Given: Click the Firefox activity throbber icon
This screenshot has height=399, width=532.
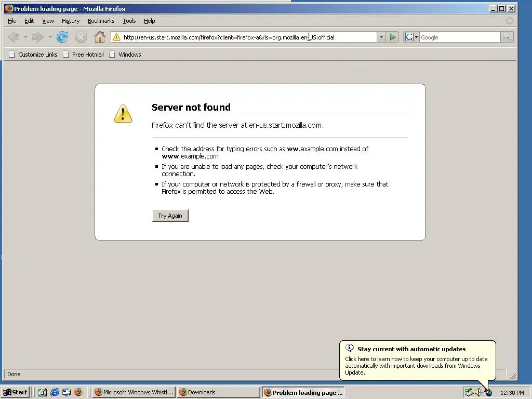Looking at the screenshot, I should pyautogui.click(x=509, y=21).
